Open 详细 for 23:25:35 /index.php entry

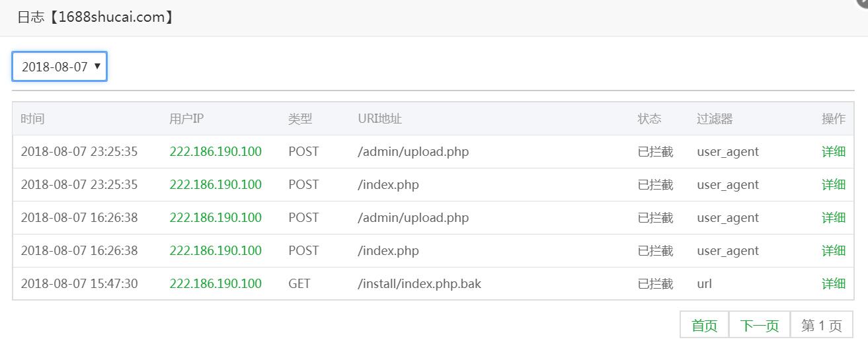click(833, 184)
